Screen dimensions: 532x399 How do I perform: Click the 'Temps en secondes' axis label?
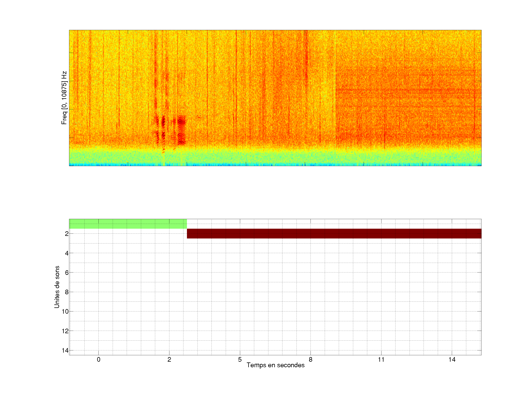pos(275,365)
